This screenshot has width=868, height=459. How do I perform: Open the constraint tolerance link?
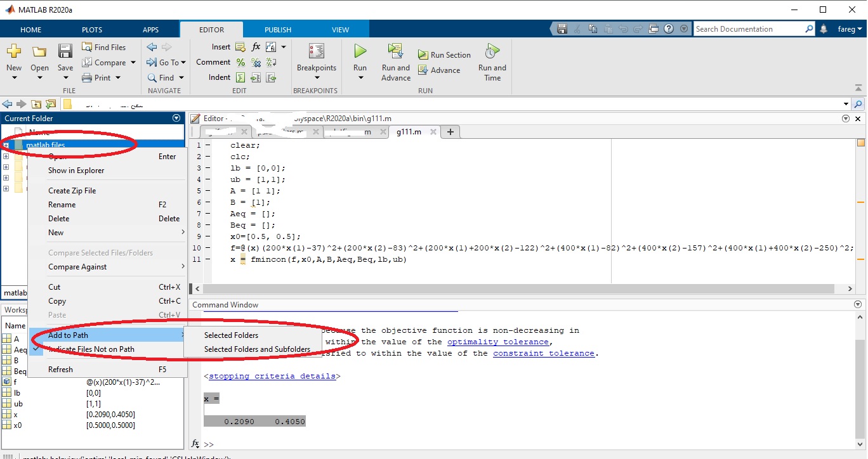click(x=544, y=354)
